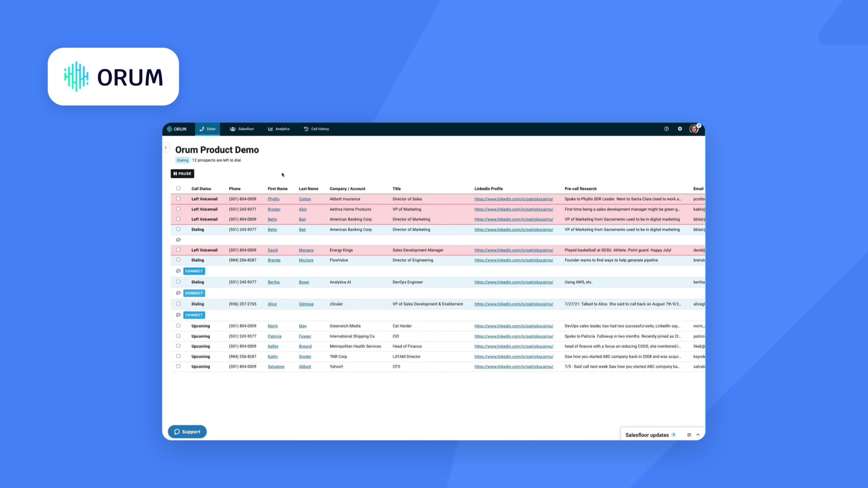Open the Salesfloor tab

coord(242,129)
